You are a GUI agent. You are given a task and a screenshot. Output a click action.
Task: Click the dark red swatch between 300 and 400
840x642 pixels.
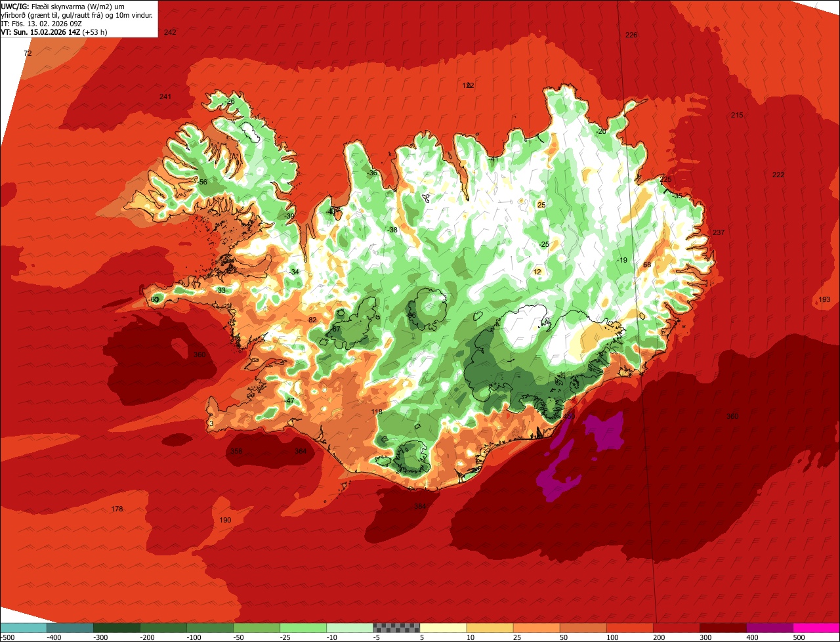tap(723, 627)
